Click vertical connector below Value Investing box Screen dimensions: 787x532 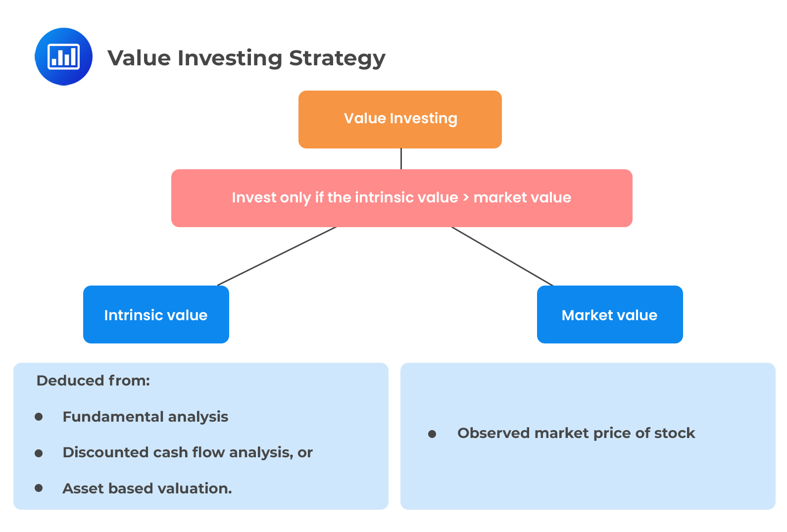(401, 159)
